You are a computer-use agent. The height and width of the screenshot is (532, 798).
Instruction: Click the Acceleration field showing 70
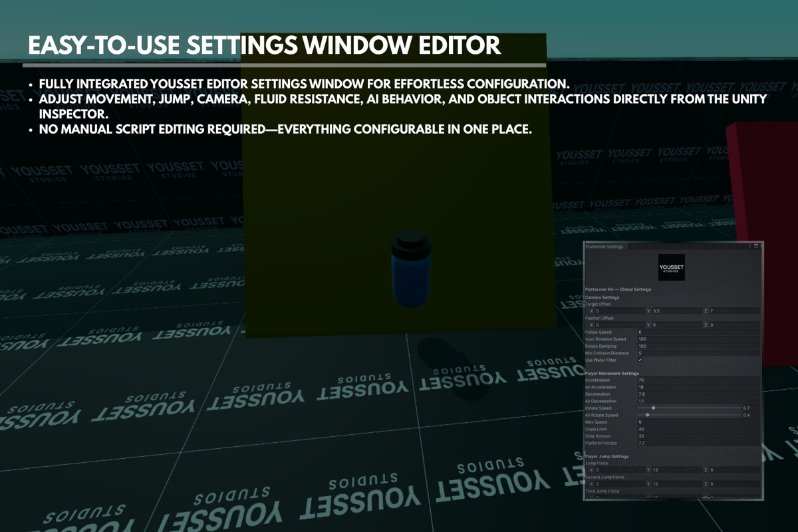pos(698,380)
